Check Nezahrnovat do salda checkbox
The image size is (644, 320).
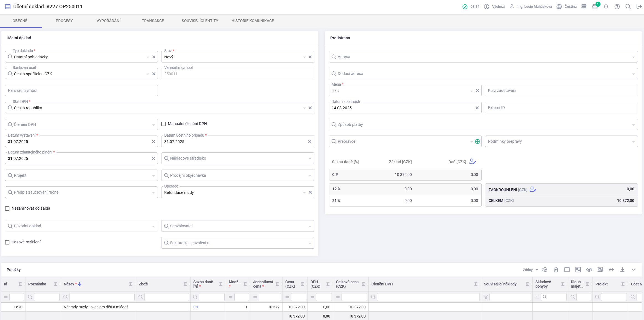click(7, 209)
